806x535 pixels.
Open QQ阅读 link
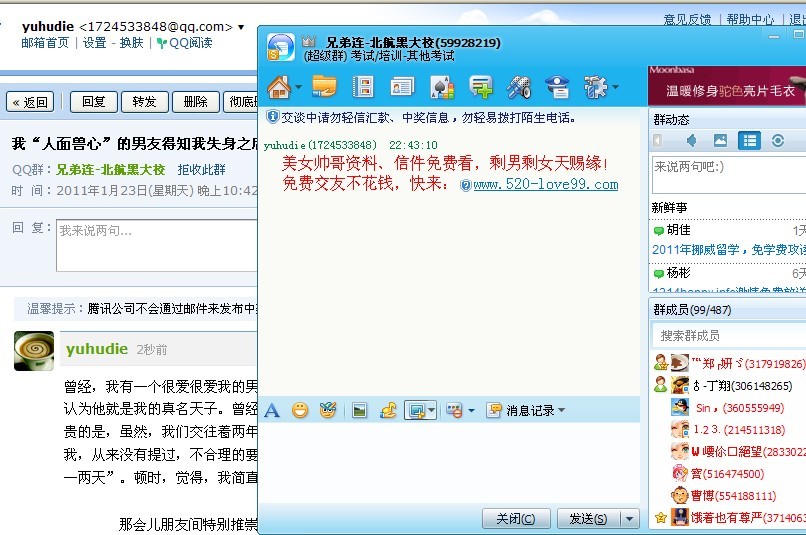(x=185, y=43)
